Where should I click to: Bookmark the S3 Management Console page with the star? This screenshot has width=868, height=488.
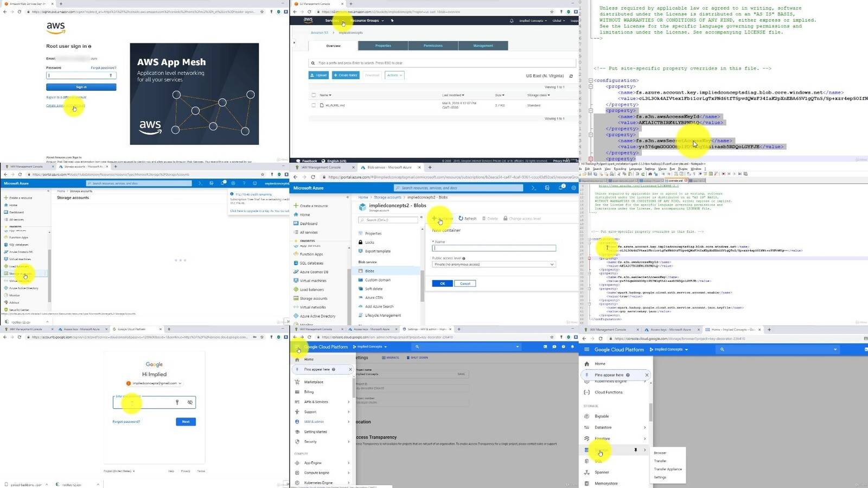pos(552,11)
